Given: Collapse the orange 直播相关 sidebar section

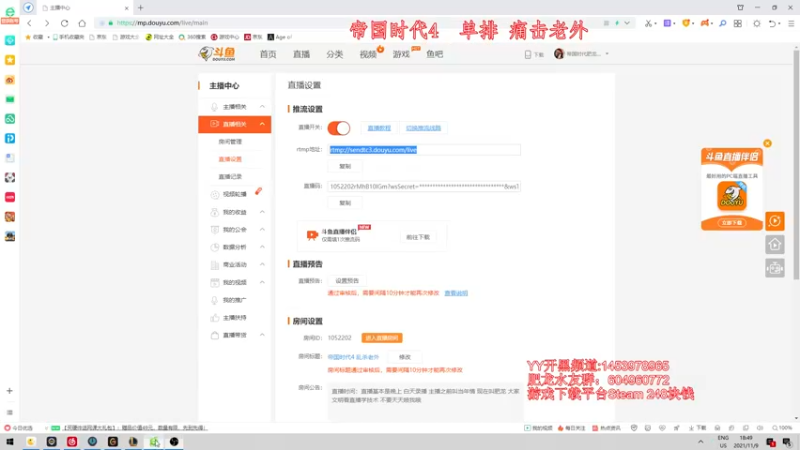Looking at the screenshot, I should point(262,124).
